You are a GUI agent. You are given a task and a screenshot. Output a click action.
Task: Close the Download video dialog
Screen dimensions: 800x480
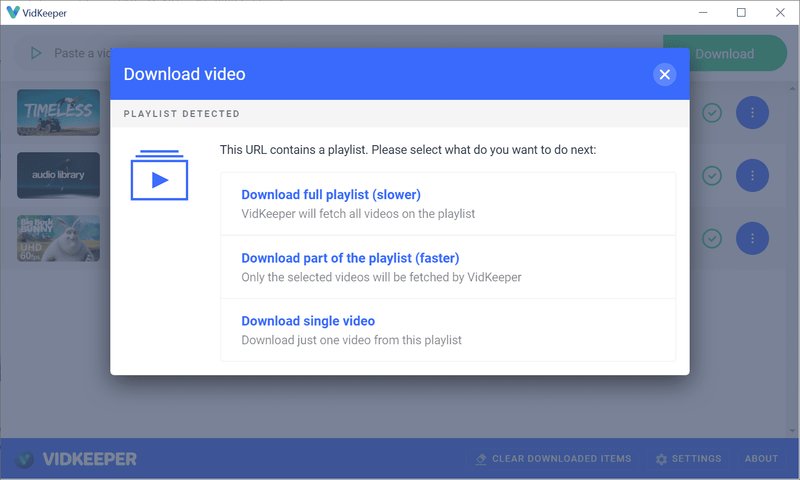664,74
